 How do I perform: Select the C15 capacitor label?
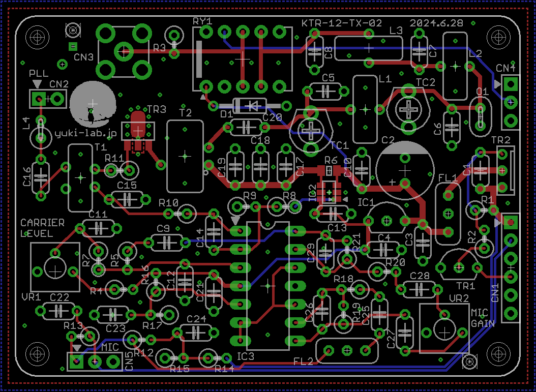point(127,185)
